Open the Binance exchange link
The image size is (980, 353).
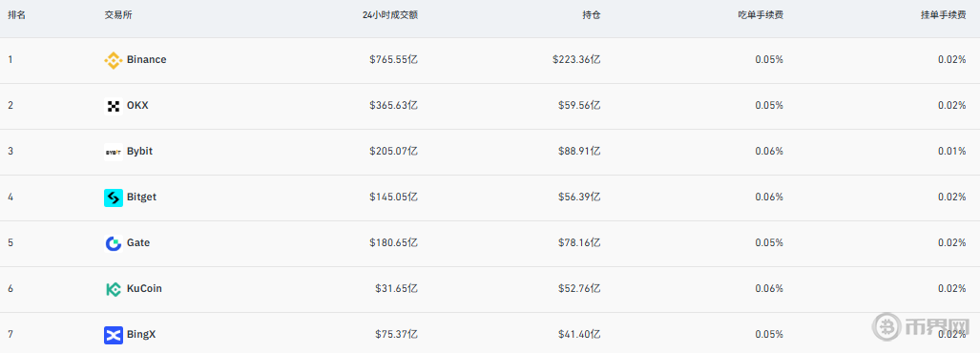pyautogui.click(x=146, y=60)
